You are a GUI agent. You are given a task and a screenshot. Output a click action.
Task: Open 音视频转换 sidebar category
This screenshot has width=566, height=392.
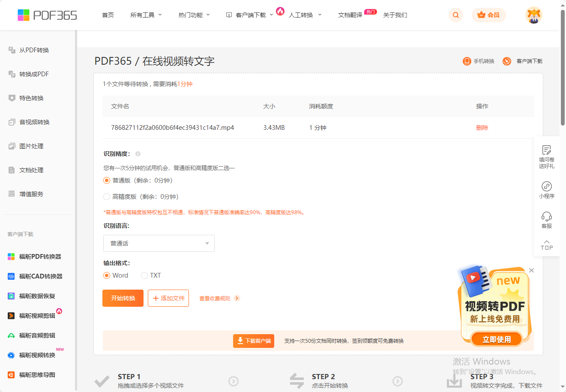pos(34,122)
